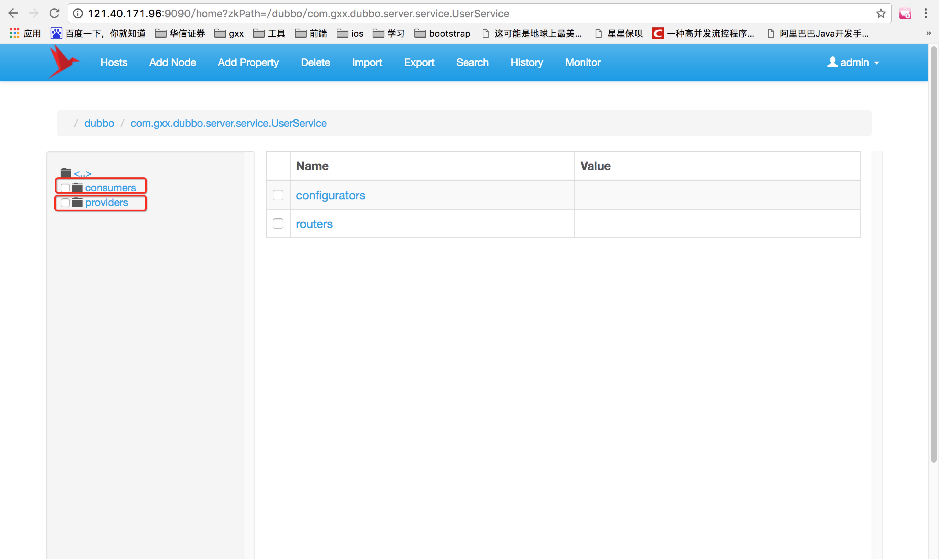Click the page vertical scrollbar

point(933,255)
